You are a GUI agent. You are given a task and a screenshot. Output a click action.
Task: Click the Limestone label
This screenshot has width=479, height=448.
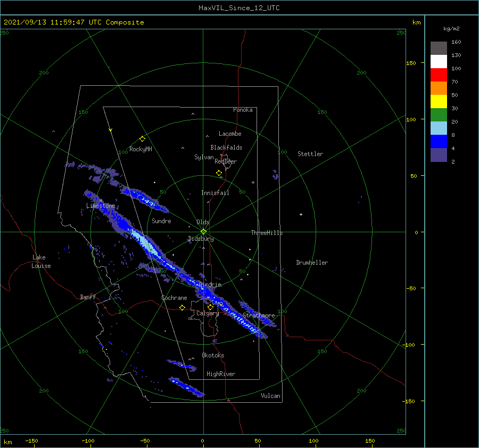coord(101,206)
